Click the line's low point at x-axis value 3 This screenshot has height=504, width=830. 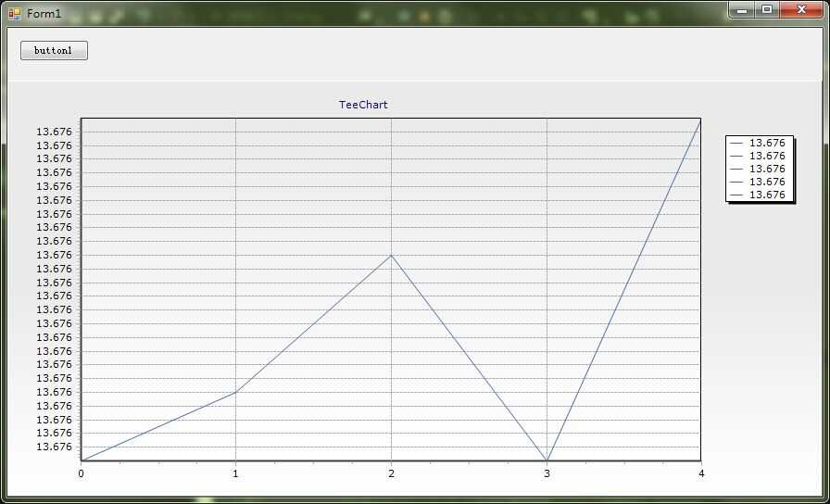tap(547, 460)
